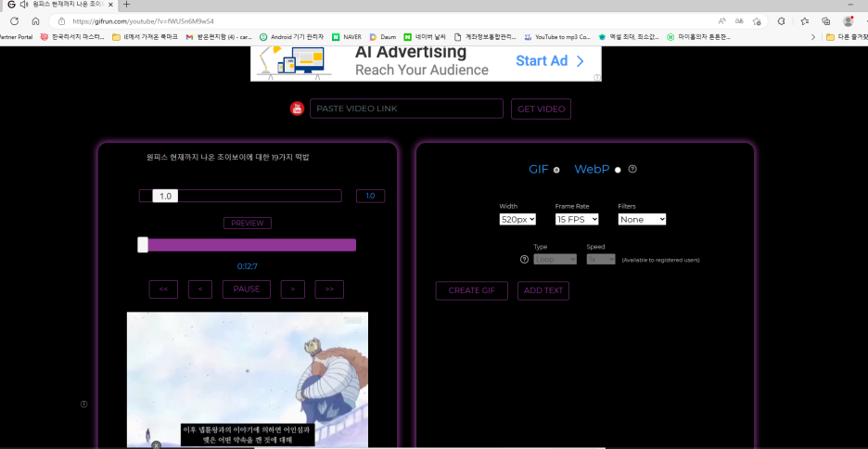This screenshot has width=868, height=449.
Task: Open the YouTube to mp3 bookmark
Action: tap(557, 37)
